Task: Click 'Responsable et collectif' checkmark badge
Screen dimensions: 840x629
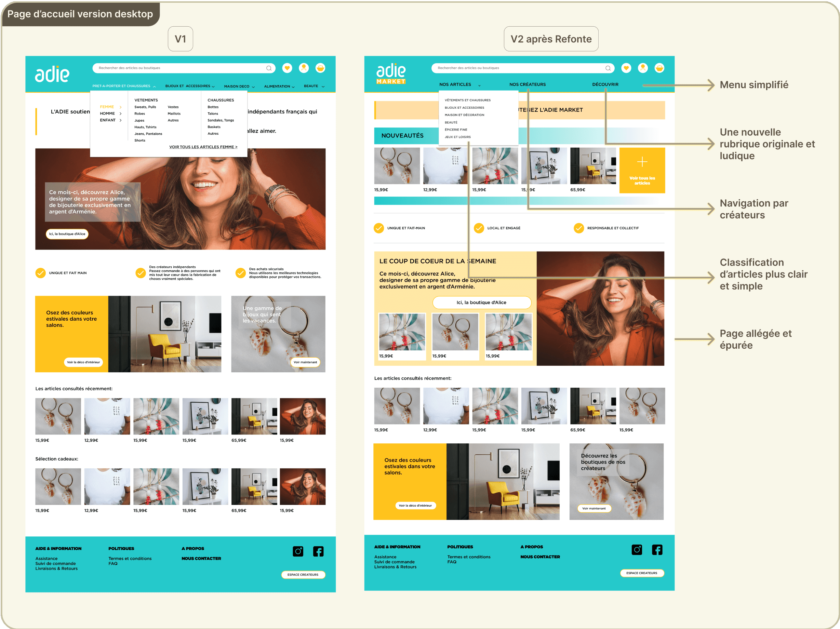Action: point(579,228)
